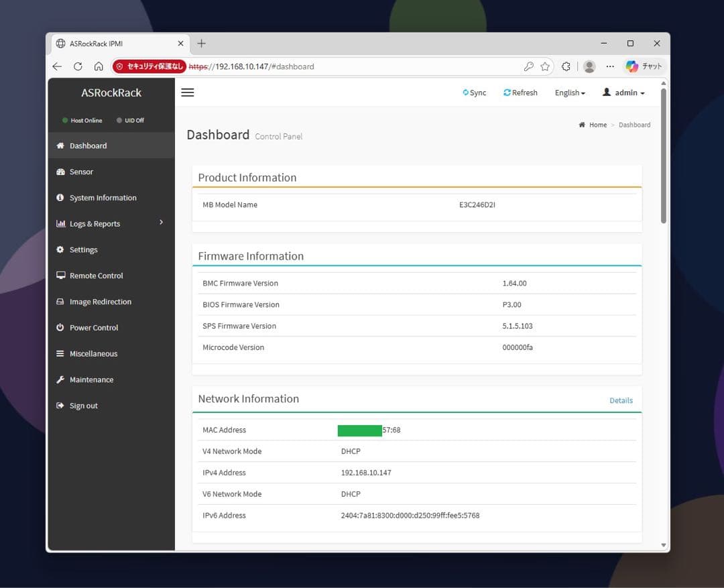This screenshot has width=724, height=588.
Task: Click the Refresh button
Action: tap(520, 93)
